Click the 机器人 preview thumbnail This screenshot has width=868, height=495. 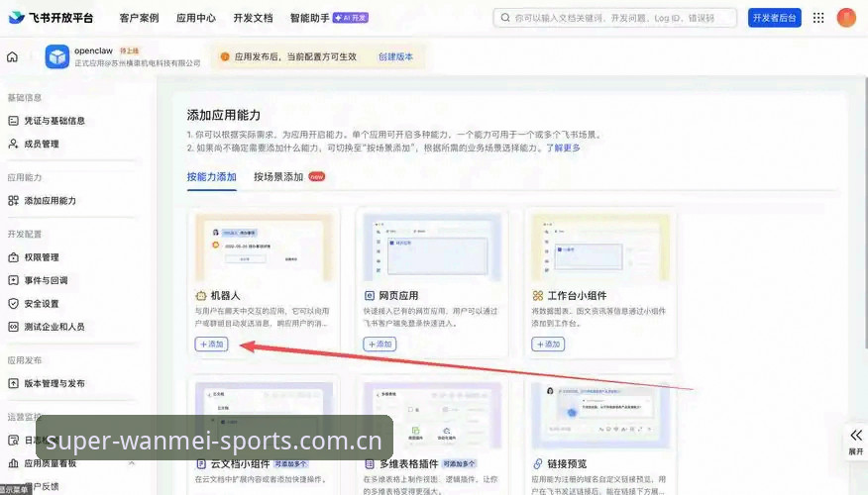tap(264, 247)
